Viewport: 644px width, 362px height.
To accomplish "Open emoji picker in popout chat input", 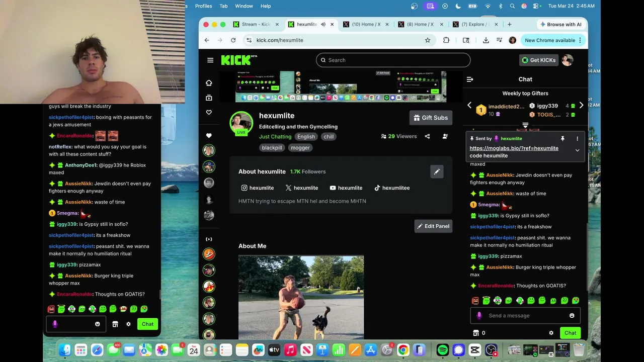I will 98,324.
